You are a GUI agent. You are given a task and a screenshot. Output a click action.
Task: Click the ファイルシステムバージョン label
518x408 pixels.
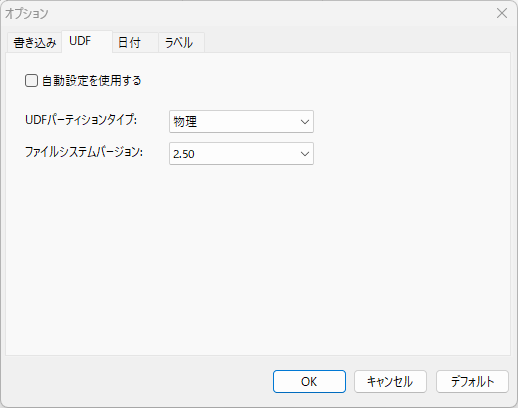click(84, 152)
